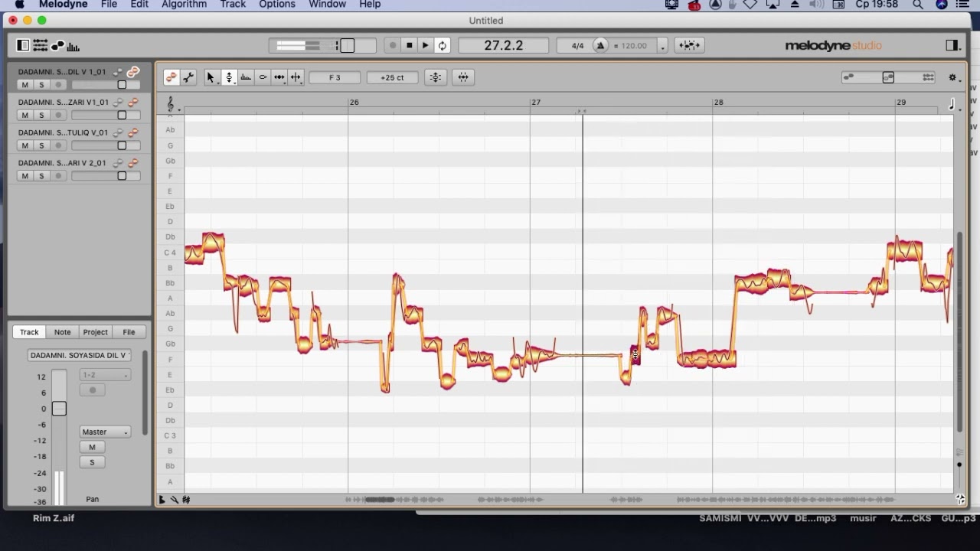Select the Note Separation tool
Screen dimensions: 980x551
coord(296,77)
